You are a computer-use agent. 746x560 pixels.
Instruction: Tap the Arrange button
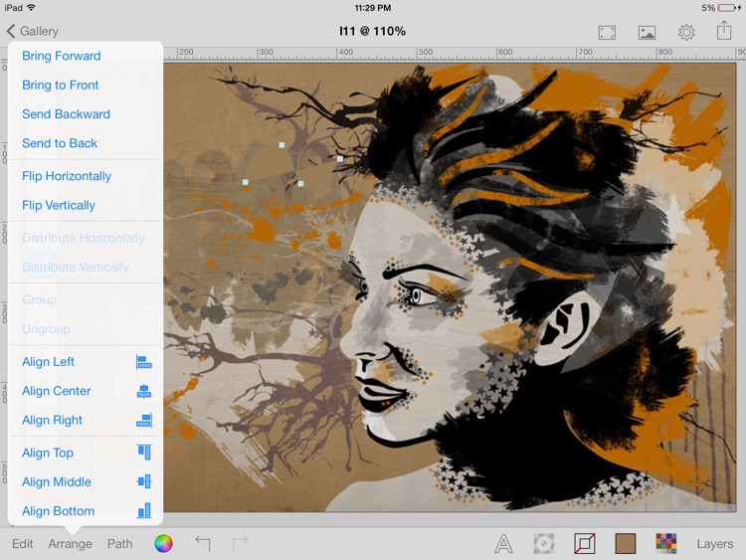(70, 544)
